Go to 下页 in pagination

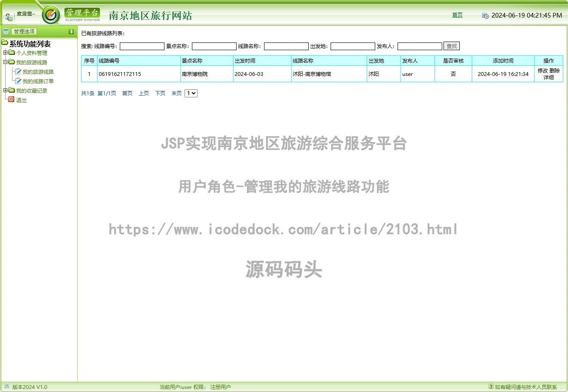160,93
